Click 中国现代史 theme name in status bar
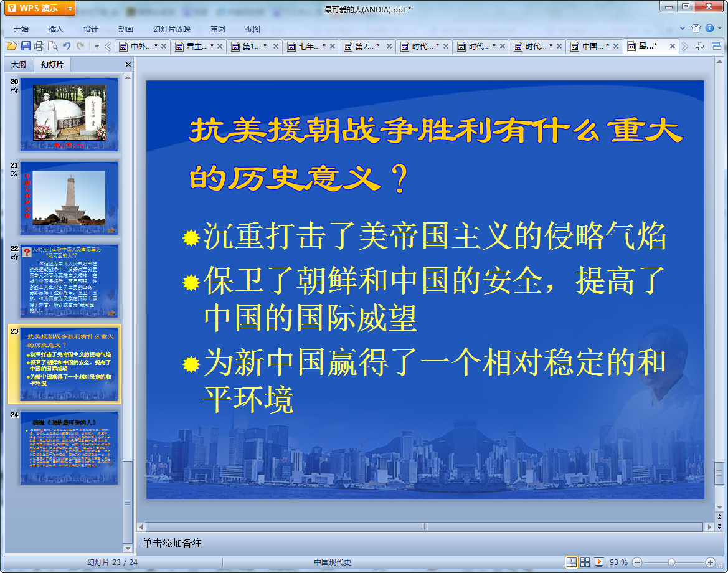 333,562
